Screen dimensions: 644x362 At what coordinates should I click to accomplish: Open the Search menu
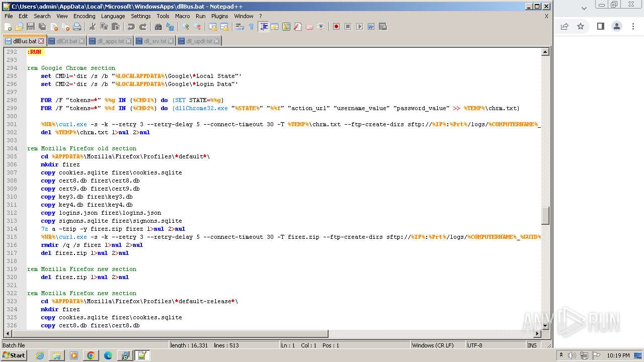point(42,16)
